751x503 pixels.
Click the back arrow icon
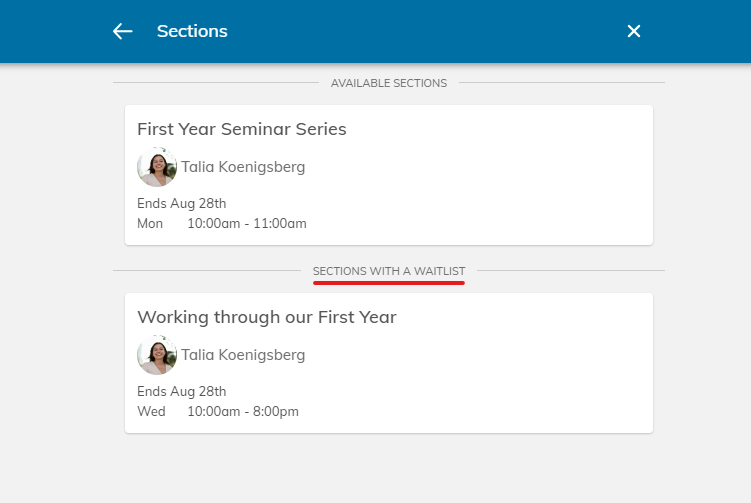pyautogui.click(x=123, y=31)
